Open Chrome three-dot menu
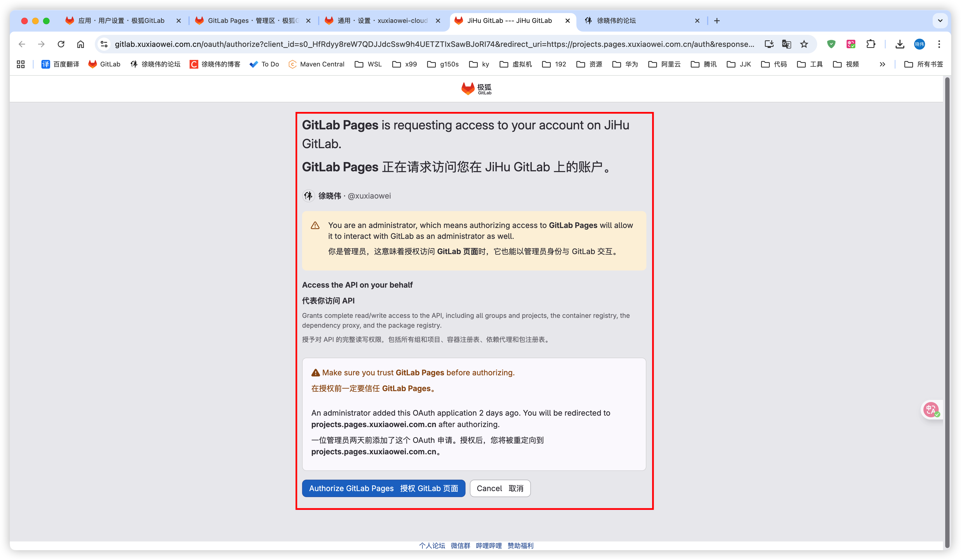Screen dimensions: 961x560 click(x=939, y=44)
